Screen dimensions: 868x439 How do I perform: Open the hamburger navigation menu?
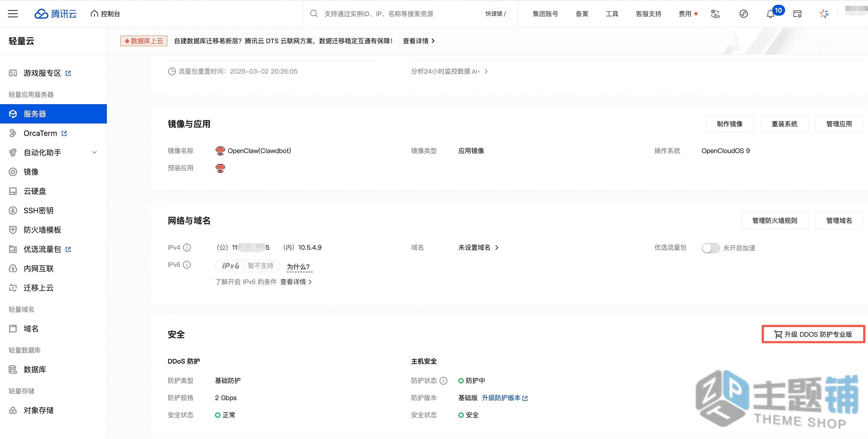pyautogui.click(x=13, y=14)
